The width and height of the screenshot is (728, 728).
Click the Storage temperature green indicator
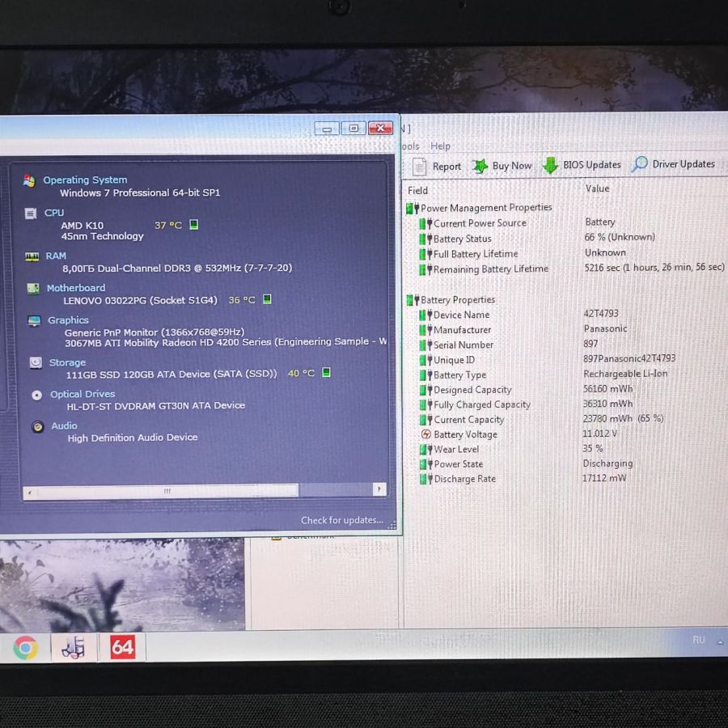coord(327,372)
